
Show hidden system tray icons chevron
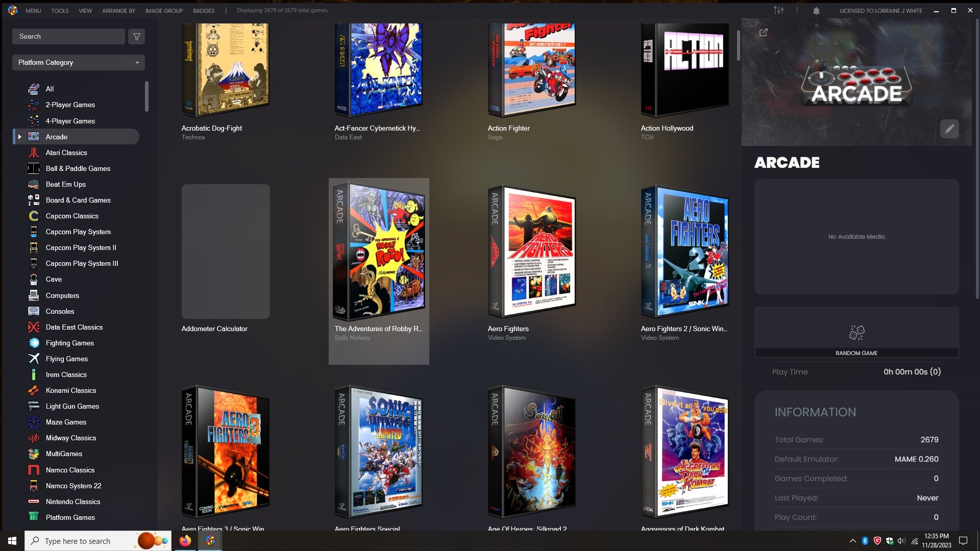click(852, 541)
